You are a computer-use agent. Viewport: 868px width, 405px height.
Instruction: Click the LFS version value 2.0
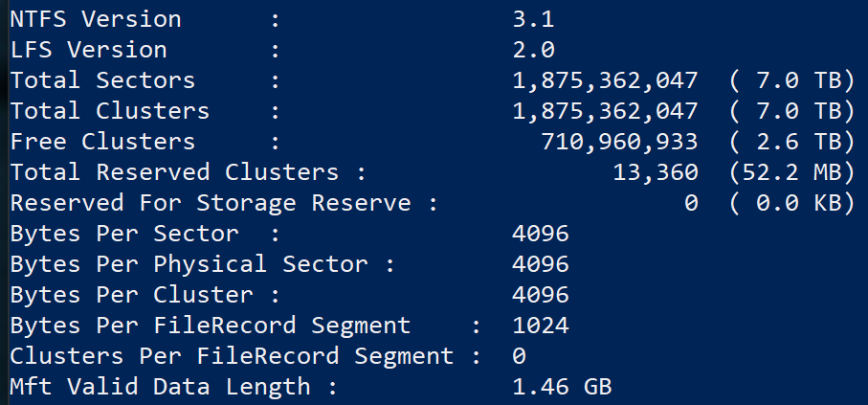(534, 49)
